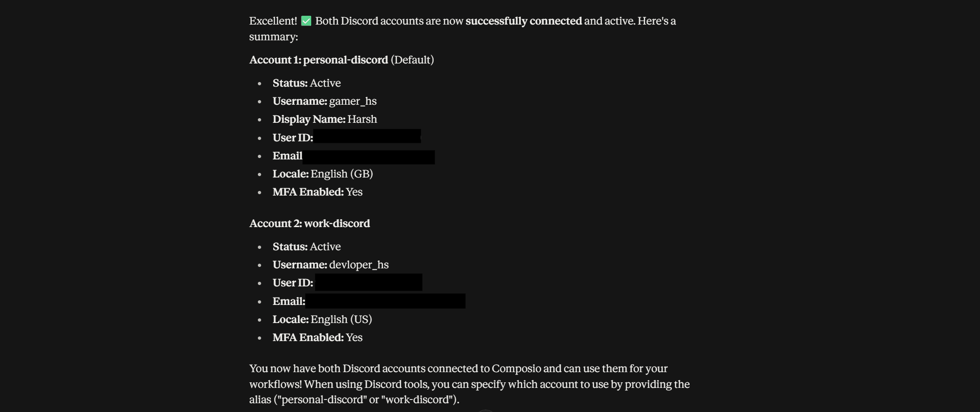The height and width of the screenshot is (412, 980).
Task: Click the quoted "work-discord" alias text
Action: coord(416,399)
